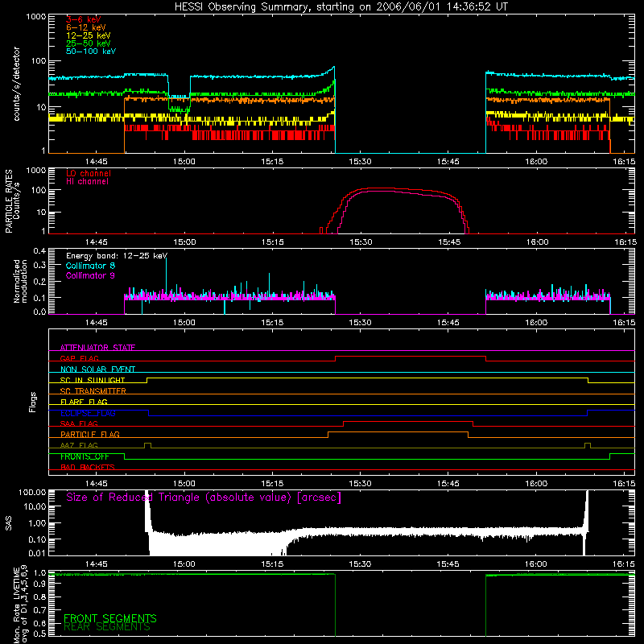Image resolution: width=644 pixels, height=644 pixels.
Task: Click the raised SAA_FLAG step segment
Action: (408, 421)
